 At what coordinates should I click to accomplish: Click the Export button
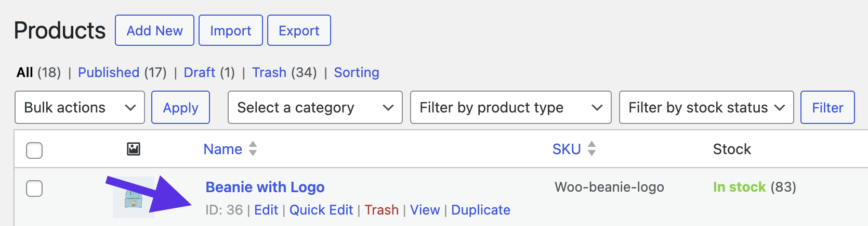coord(299,31)
